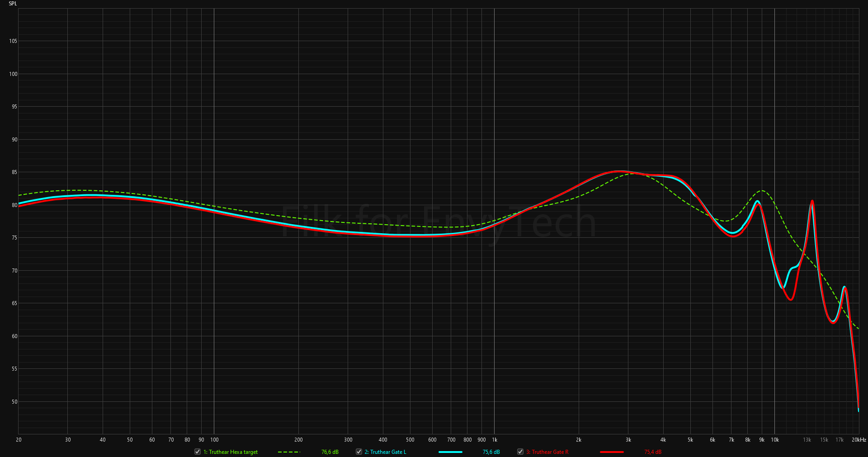This screenshot has height=457, width=868.
Task: Click the cyan line sample in legend
Action: pos(450,452)
